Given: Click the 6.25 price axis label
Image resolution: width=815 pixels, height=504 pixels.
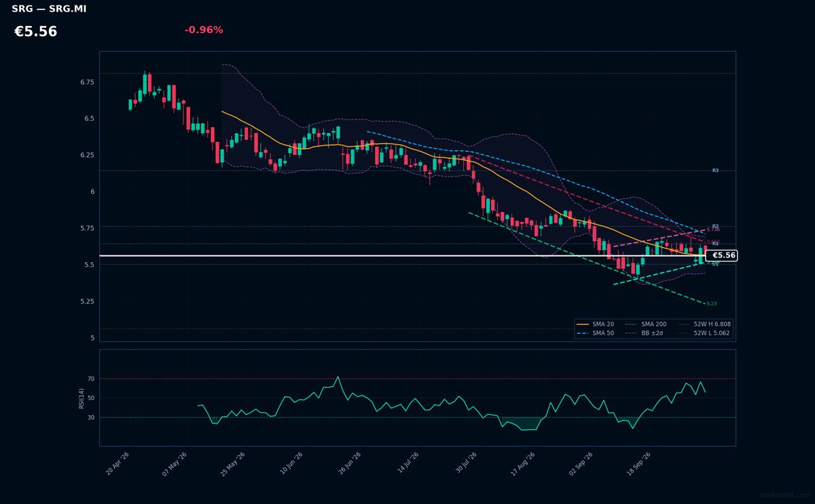Looking at the screenshot, I should 87,155.
